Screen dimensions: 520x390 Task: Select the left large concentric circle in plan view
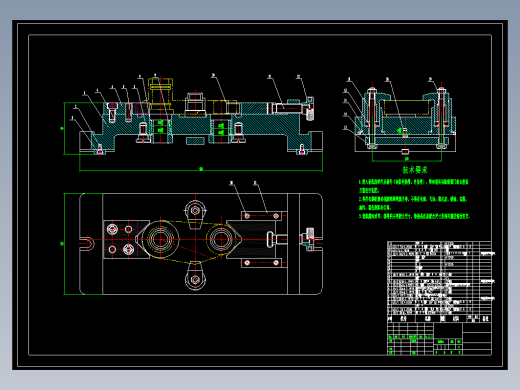(x=161, y=239)
